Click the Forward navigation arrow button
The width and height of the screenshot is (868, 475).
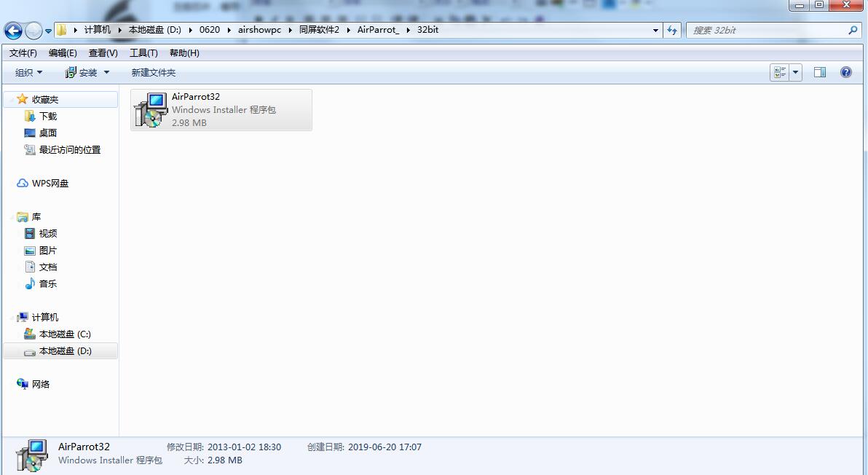pyautogui.click(x=33, y=31)
